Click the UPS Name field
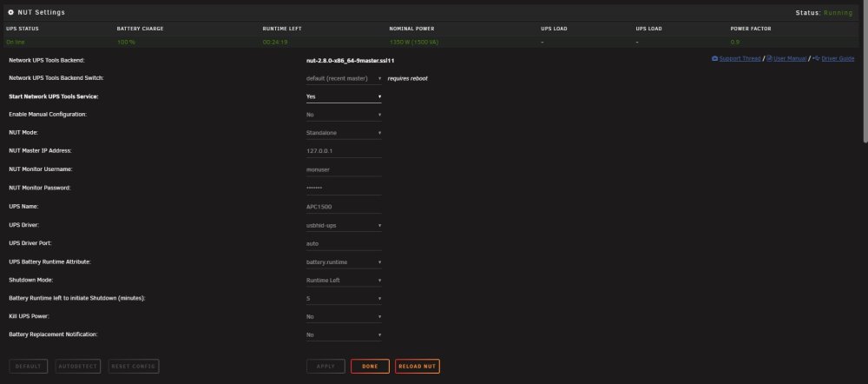The height and width of the screenshot is (384, 868). [x=344, y=207]
